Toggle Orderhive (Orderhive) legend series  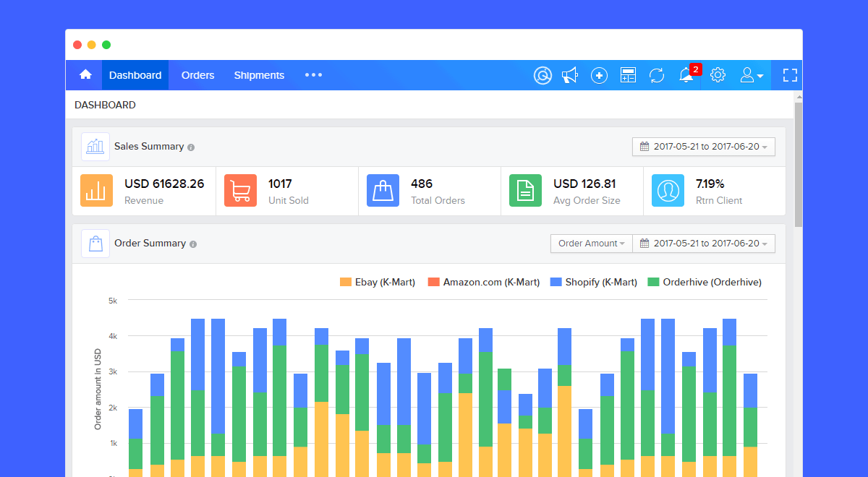point(705,282)
